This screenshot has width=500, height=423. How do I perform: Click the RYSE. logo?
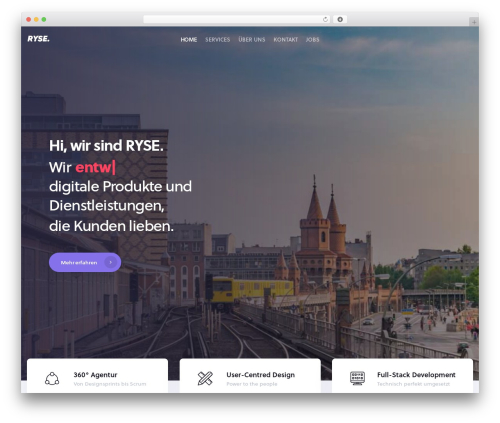(38, 39)
